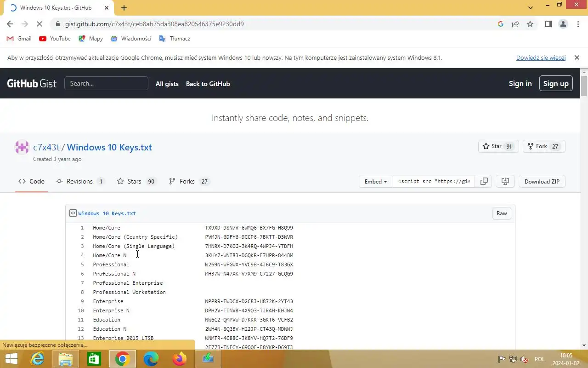Switch to the Code tab

tap(31, 181)
